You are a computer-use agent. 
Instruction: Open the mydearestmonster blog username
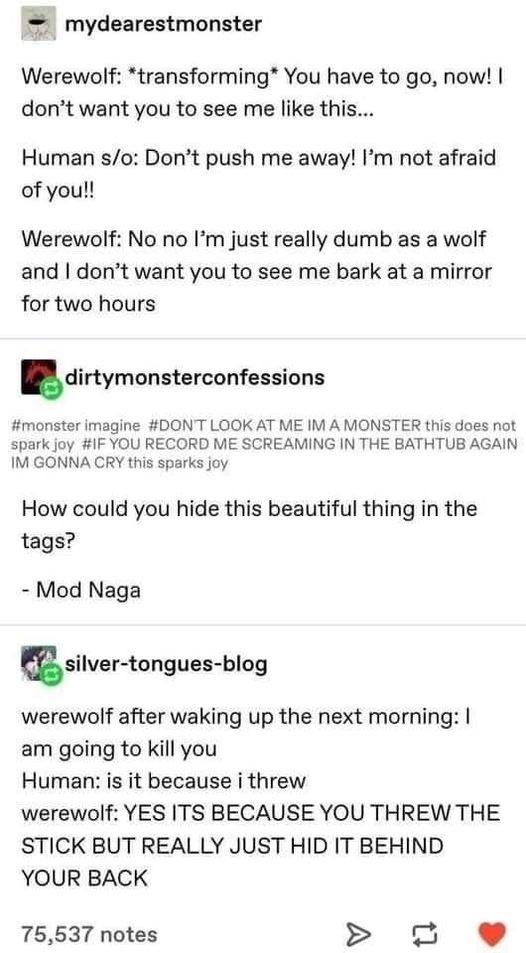(163, 24)
